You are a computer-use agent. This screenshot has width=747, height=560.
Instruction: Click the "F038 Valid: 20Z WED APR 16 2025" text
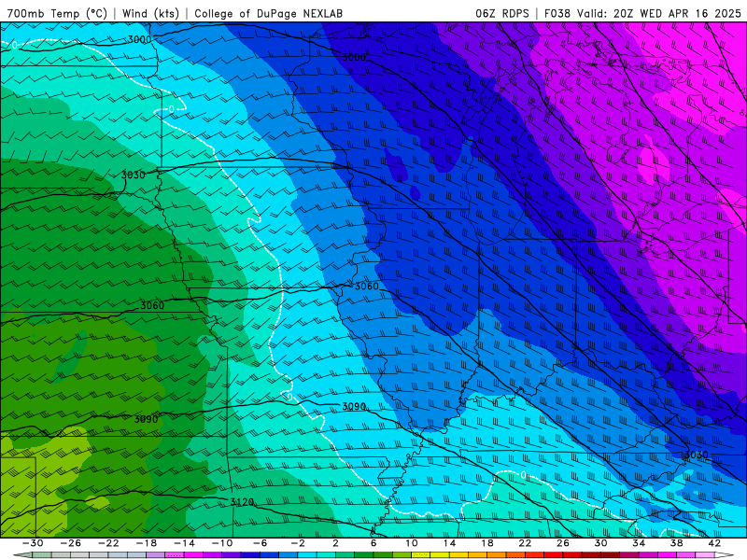642,13
